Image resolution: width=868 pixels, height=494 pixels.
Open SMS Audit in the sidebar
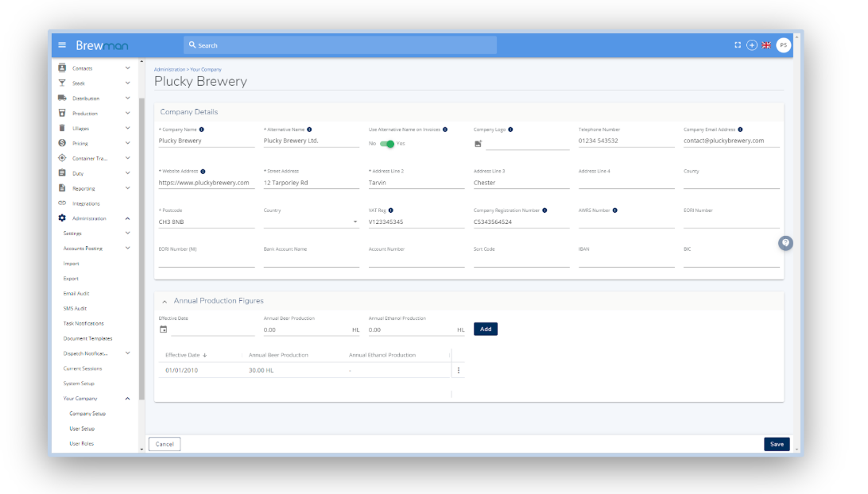point(75,308)
